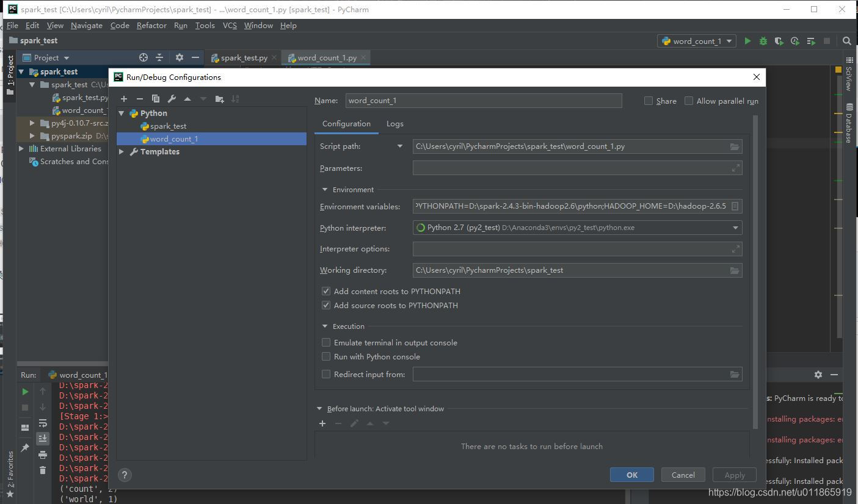The height and width of the screenshot is (504, 858).
Task: Expand Templates node in configurations tree
Action: [122, 151]
